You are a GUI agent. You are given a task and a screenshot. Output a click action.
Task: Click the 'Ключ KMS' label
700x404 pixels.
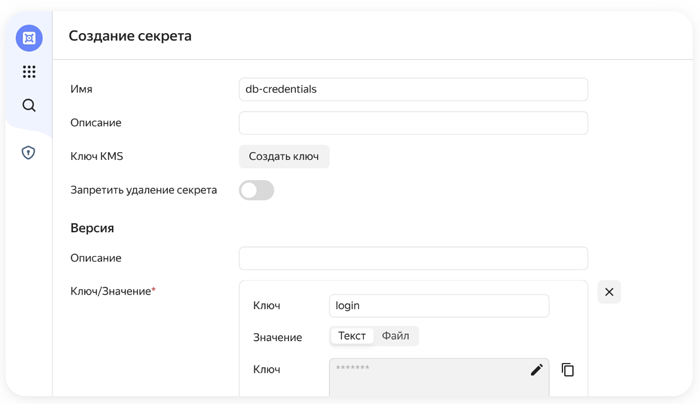(x=97, y=157)
